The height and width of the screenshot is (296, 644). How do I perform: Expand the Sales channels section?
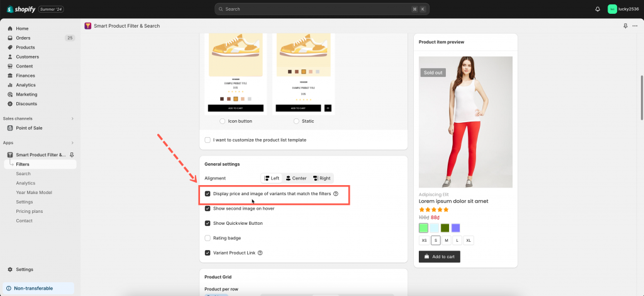72,118
